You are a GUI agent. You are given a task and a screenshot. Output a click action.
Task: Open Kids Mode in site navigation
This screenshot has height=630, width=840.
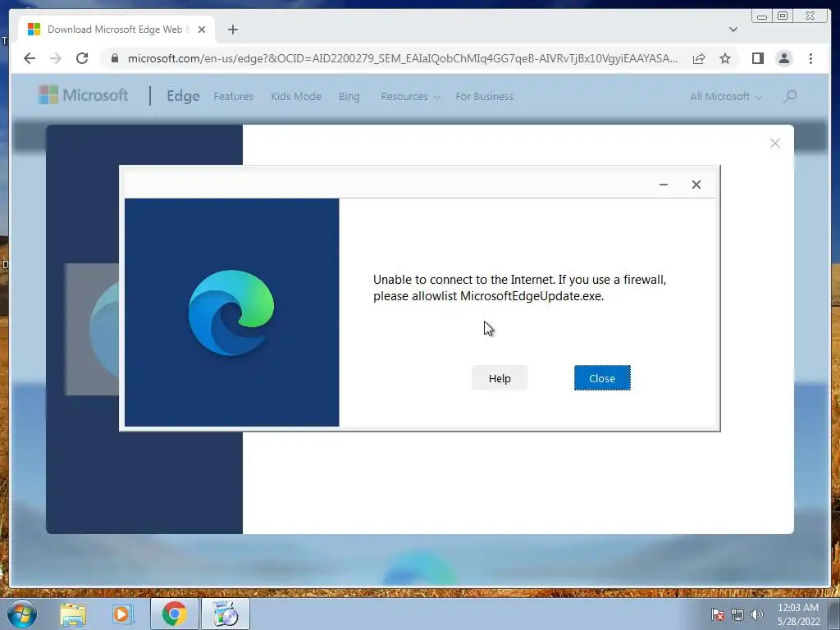[295, 97]
